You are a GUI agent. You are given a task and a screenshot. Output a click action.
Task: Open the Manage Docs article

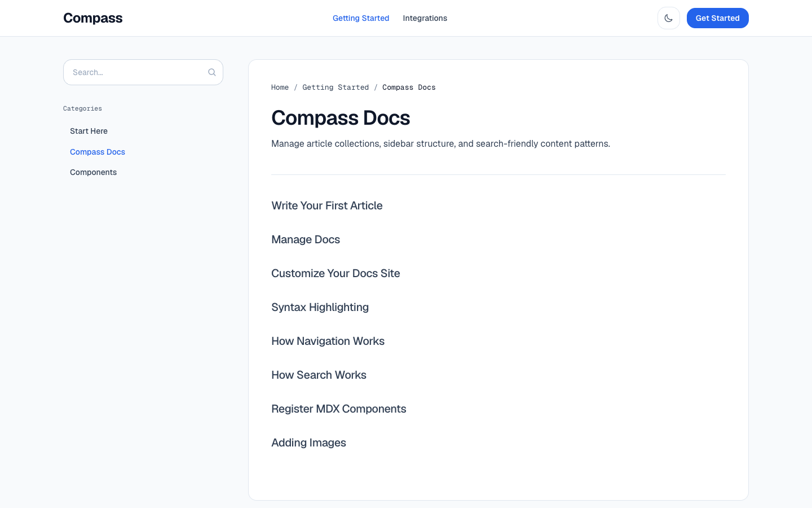point(306,239)
